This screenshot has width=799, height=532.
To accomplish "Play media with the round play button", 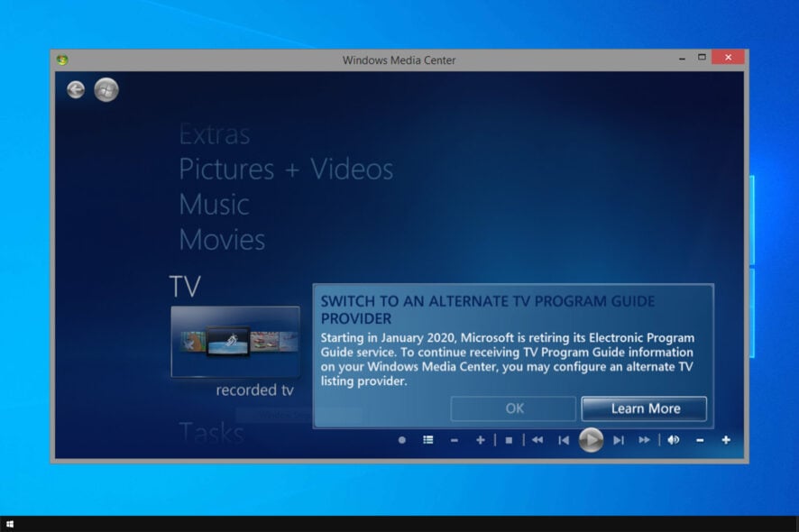I will pos(591,440).
